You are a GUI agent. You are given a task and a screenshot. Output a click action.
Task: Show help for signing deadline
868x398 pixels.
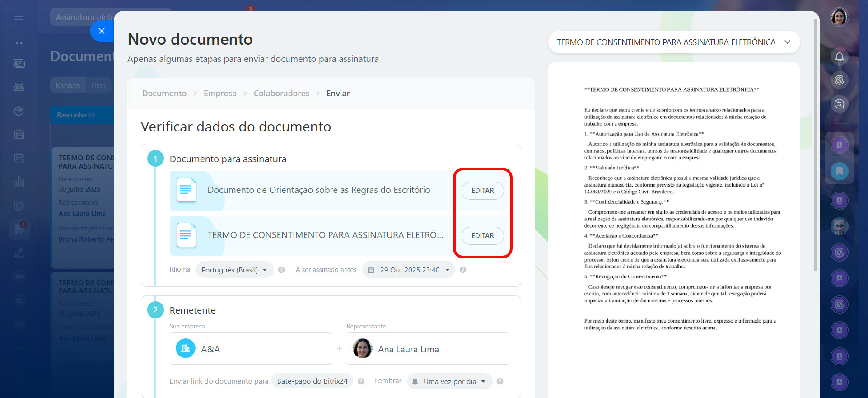coord(463,270)
